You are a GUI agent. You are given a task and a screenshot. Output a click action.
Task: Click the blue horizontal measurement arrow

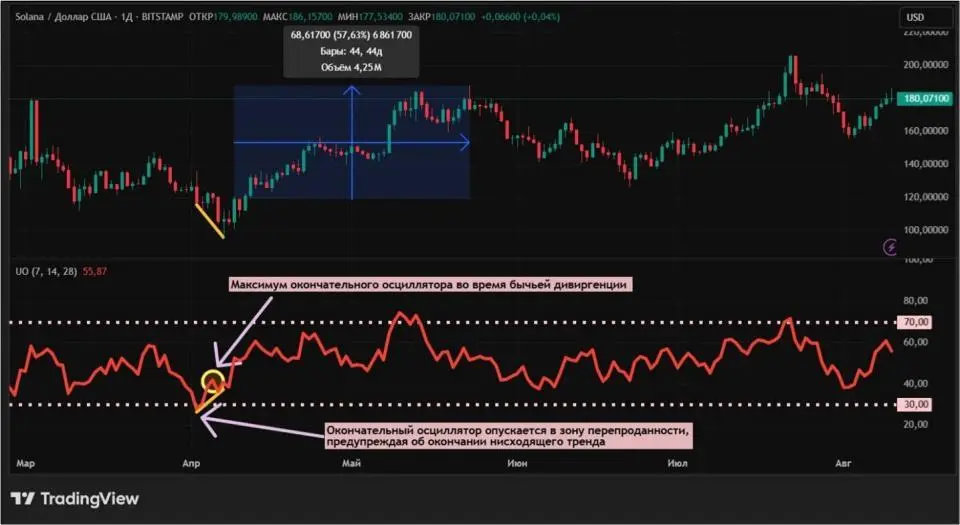tap(400, 144)
